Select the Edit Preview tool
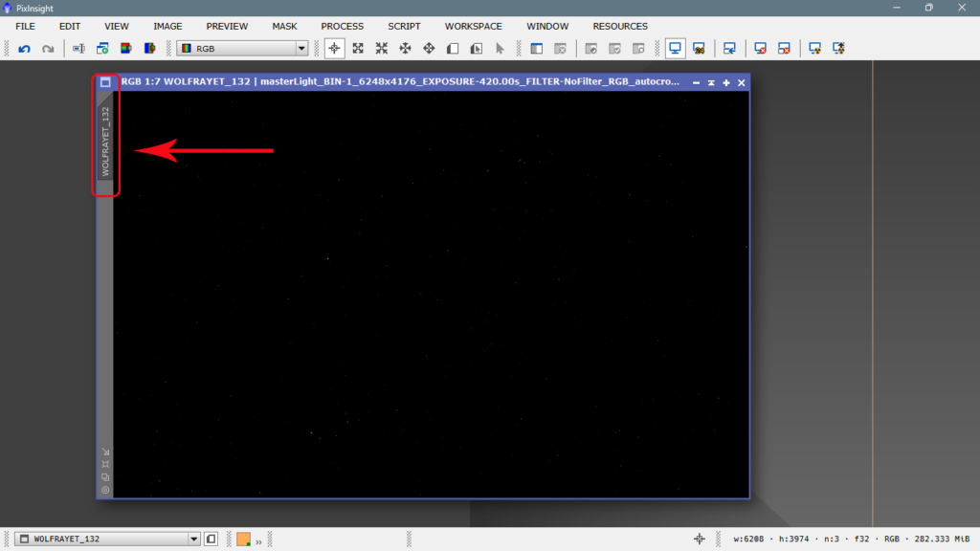980x551 pixels. tap(477, 49)
